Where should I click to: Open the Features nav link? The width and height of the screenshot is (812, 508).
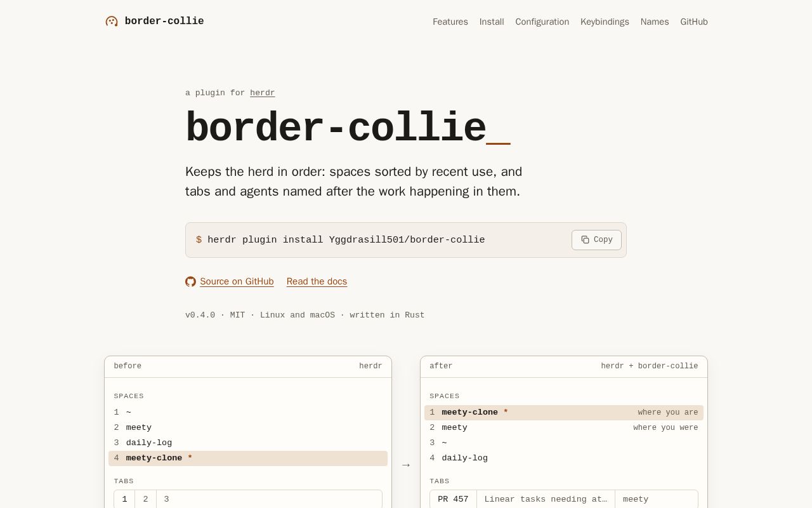click(x=450, y=22)
